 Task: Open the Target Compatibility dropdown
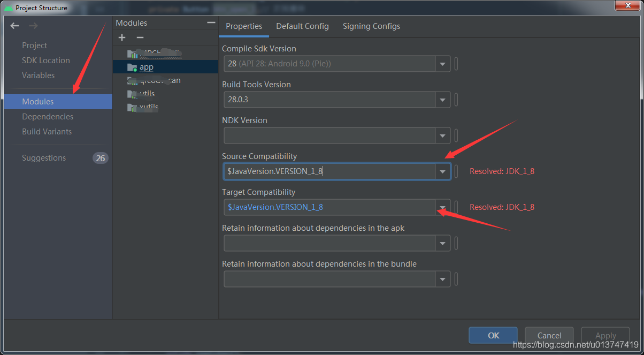(442, 207)
